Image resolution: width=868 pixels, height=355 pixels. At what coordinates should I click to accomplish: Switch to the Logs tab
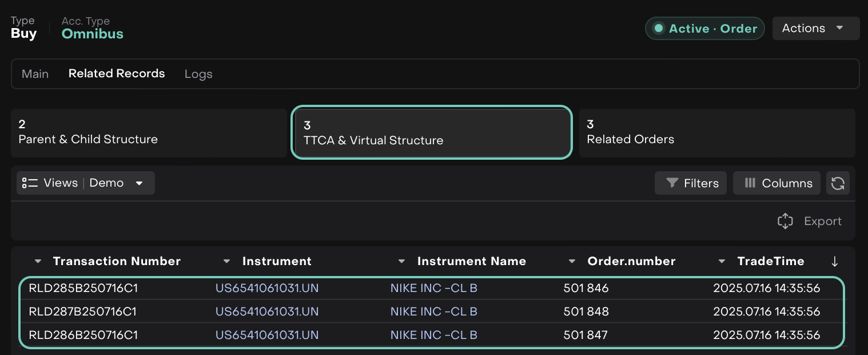pos(198,74)
